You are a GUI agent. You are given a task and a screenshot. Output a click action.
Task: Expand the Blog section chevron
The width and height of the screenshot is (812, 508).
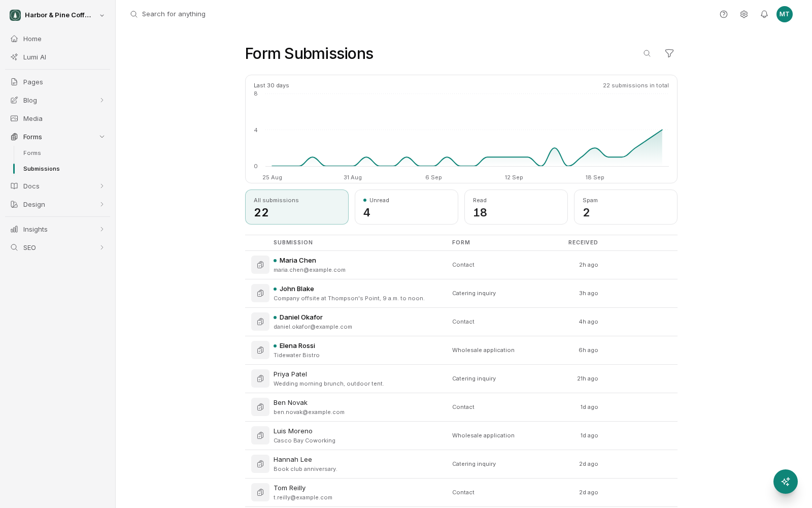102,100
